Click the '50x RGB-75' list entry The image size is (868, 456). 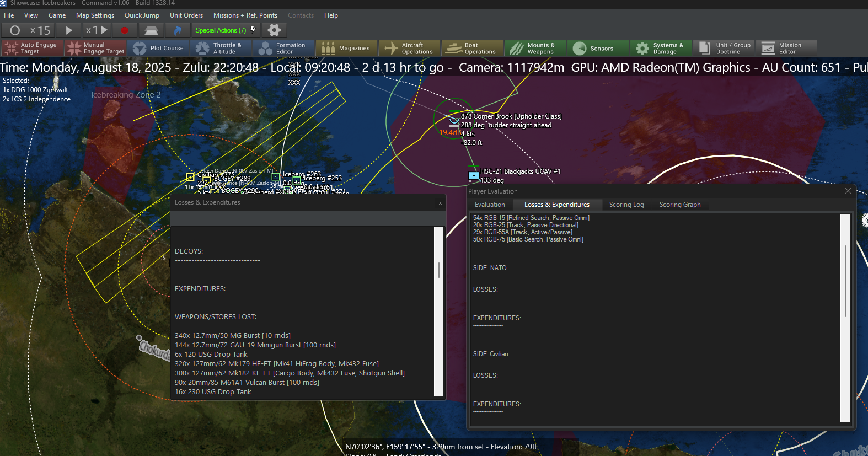[528, 239]
